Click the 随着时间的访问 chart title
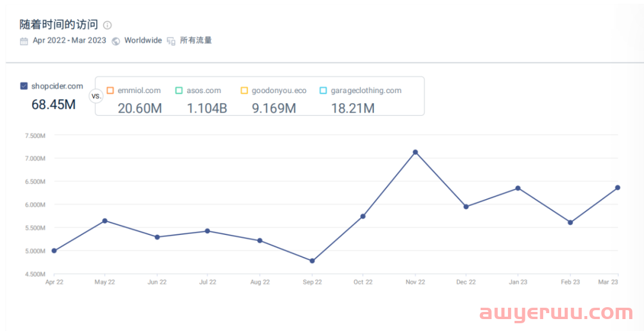Viewport: 644px width, 331px height. pos(58,24)
